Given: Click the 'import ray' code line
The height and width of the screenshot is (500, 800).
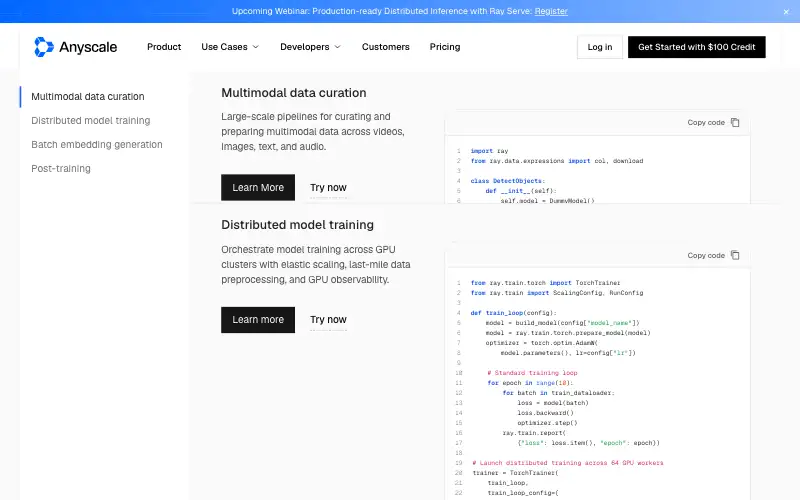Looking at the screenshot, I should (x=489, y=151).
